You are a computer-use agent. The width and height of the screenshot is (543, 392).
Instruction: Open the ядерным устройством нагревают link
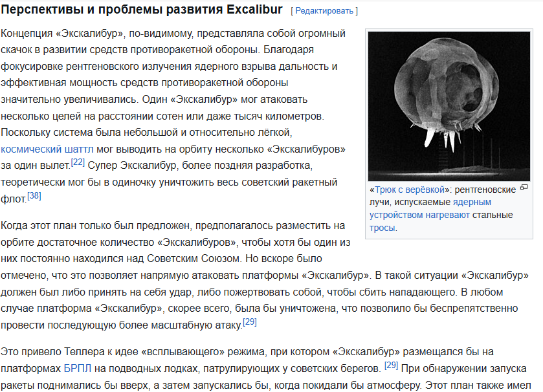pyautogui.click(x=430, y=209)
